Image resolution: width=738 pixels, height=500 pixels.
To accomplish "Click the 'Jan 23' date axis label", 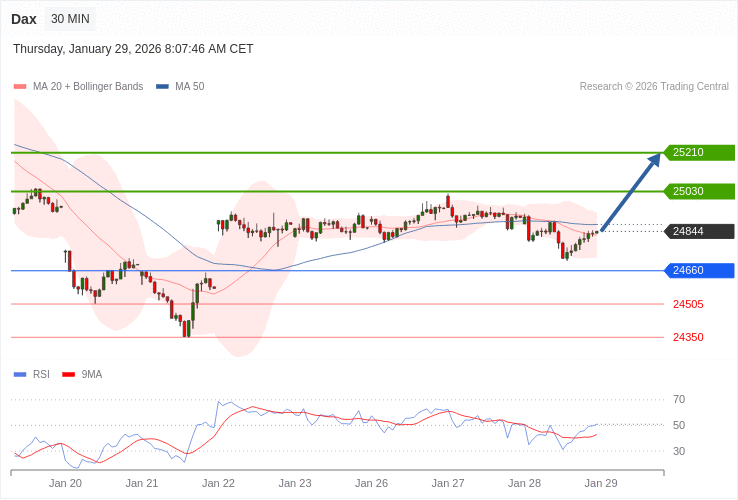I will [x=295, y=484].
